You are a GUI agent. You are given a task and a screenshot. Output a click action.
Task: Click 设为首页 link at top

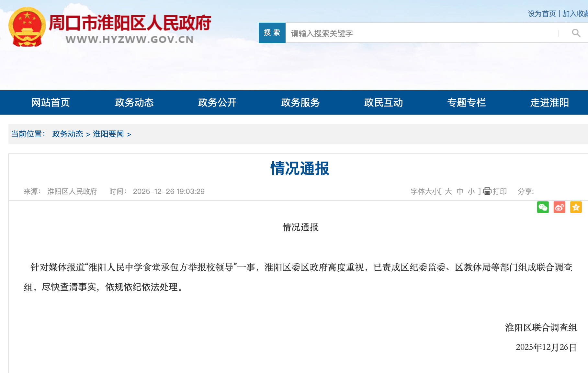click(x=541, y=14)
